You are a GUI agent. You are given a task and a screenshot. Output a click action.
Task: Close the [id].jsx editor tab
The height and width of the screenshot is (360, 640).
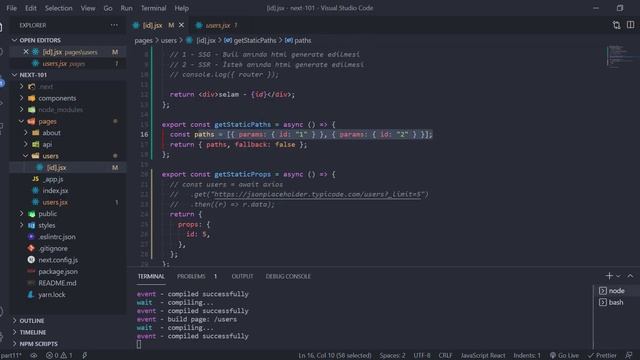click(181, 25)
